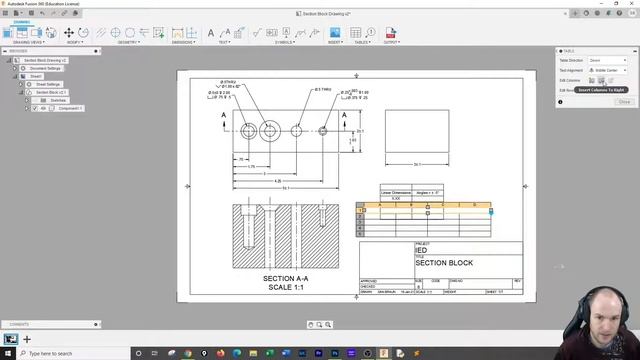Click the SECTION BLOCK title text
Viewport: 640px width, 360px height.
[x=444, y=263]
